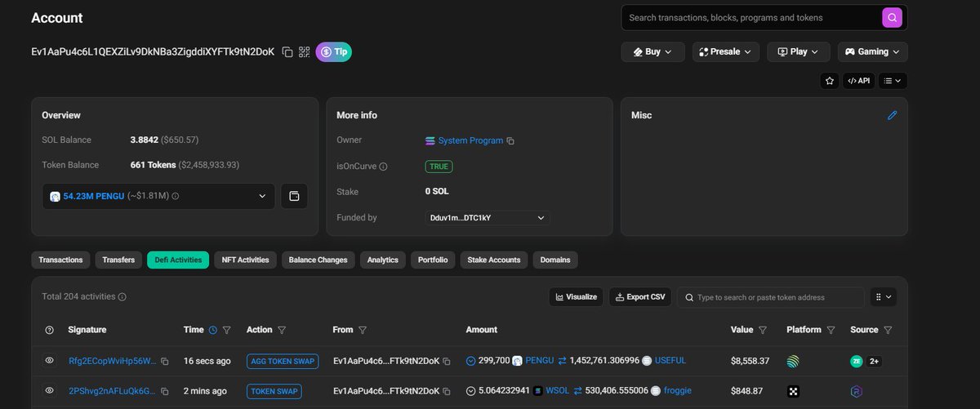
Task: Focus the top search transactions field
Action: (x=751, y=18)
